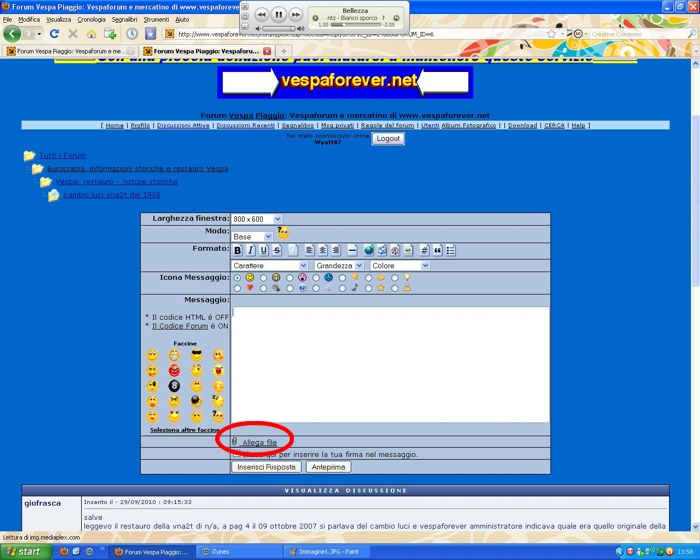Viewport: 700px width, 560px height.
Task: Select the star message icon radio
Action: pos(368,288)
